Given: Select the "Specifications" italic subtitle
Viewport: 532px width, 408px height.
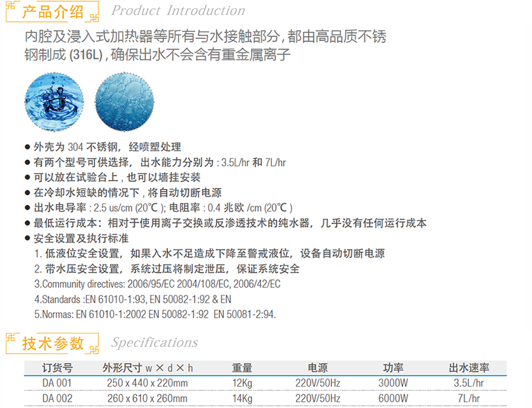Looking at the screenshot, I should point(154,342).
